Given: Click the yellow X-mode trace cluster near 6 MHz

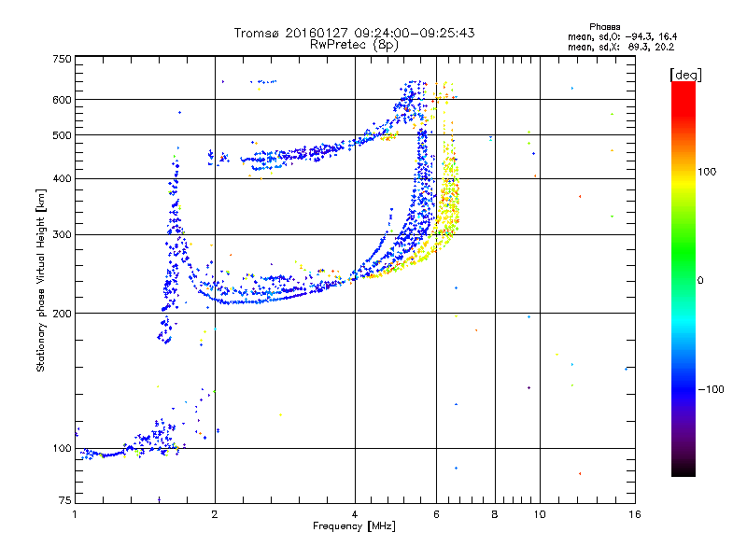Looking at the screenshot, I should coord(449,200).
